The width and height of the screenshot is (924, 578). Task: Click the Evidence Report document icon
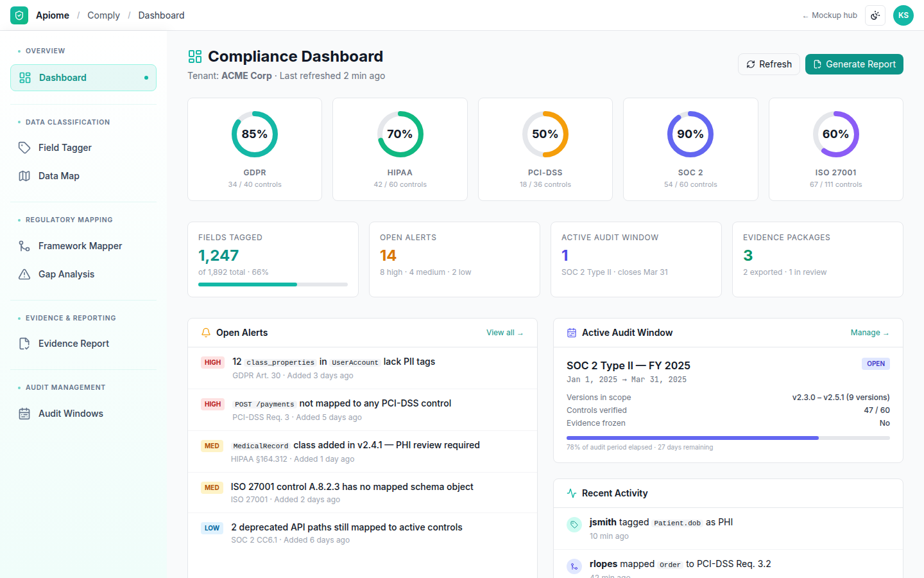click(x=24, y=344)
